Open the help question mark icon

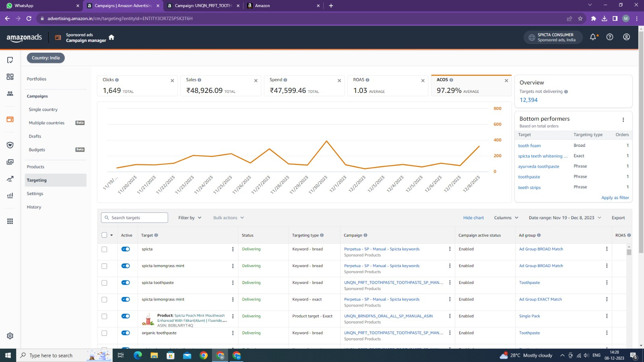[610, 37]
